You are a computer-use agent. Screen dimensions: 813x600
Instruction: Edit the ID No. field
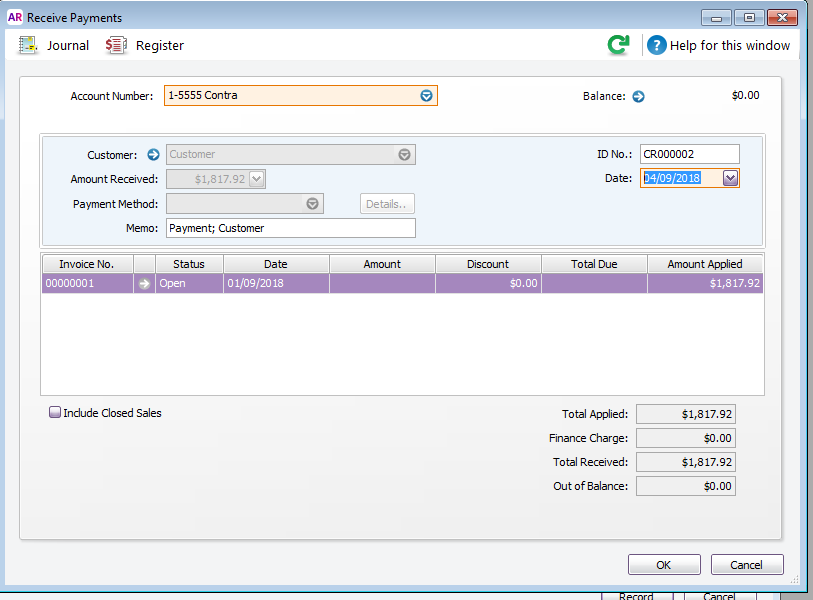(x=689, y=154)
